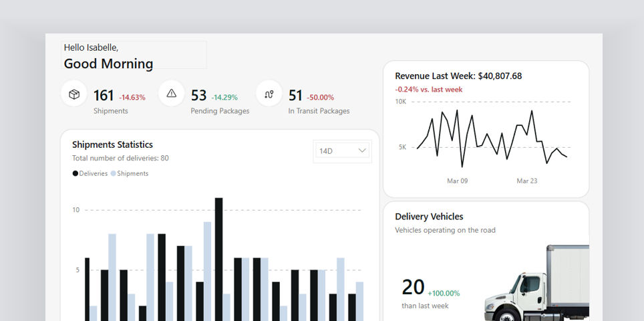Click the Good Morning greeting text
644x321 pixels.
click(108, 64)
